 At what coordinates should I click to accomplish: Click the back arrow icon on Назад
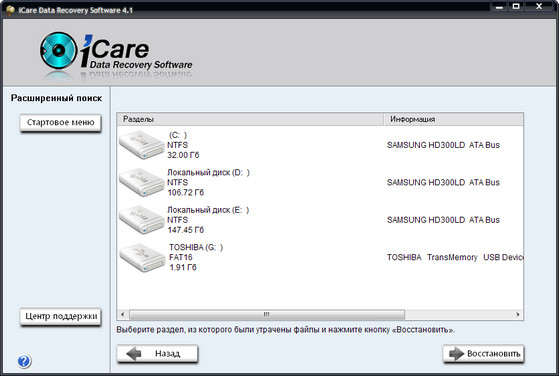pos(134,354)
